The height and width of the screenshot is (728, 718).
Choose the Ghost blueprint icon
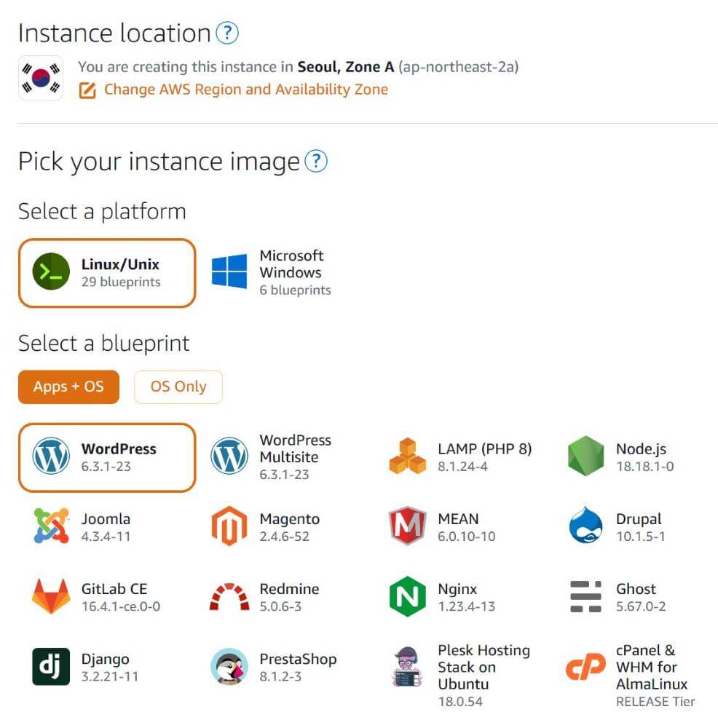[x=586, y=597]
